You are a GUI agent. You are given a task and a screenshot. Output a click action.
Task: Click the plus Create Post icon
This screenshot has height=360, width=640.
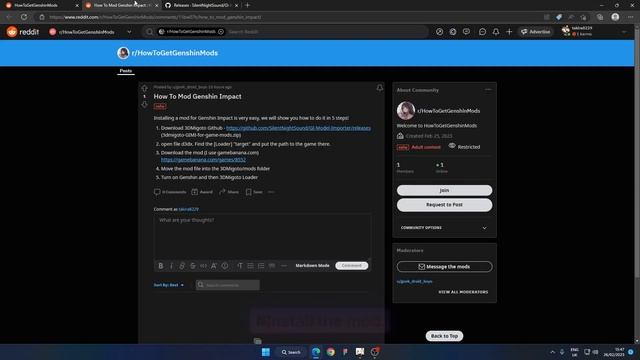[509, 32]
